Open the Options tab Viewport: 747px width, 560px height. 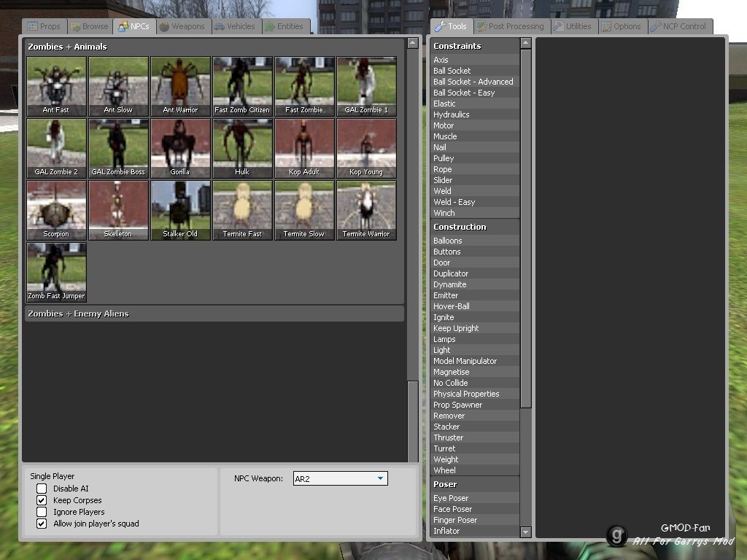tap(622, 26)
